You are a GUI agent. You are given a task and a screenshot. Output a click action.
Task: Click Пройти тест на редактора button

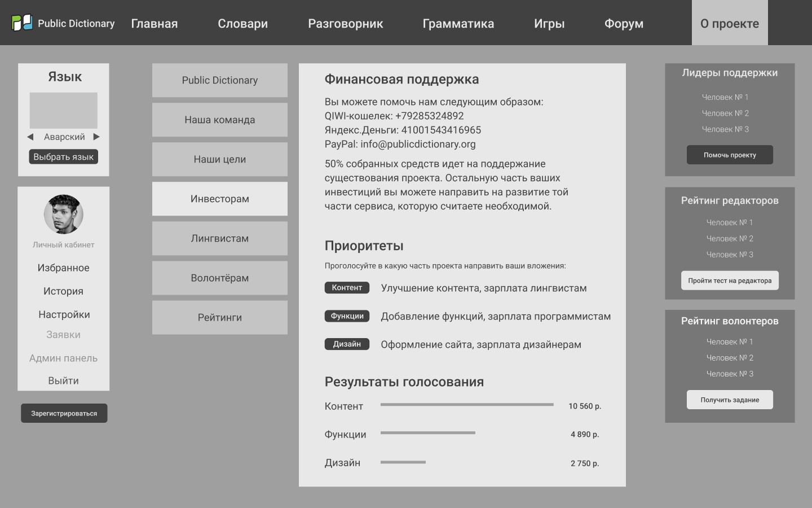pyautogui.click(x=730, y=281)
